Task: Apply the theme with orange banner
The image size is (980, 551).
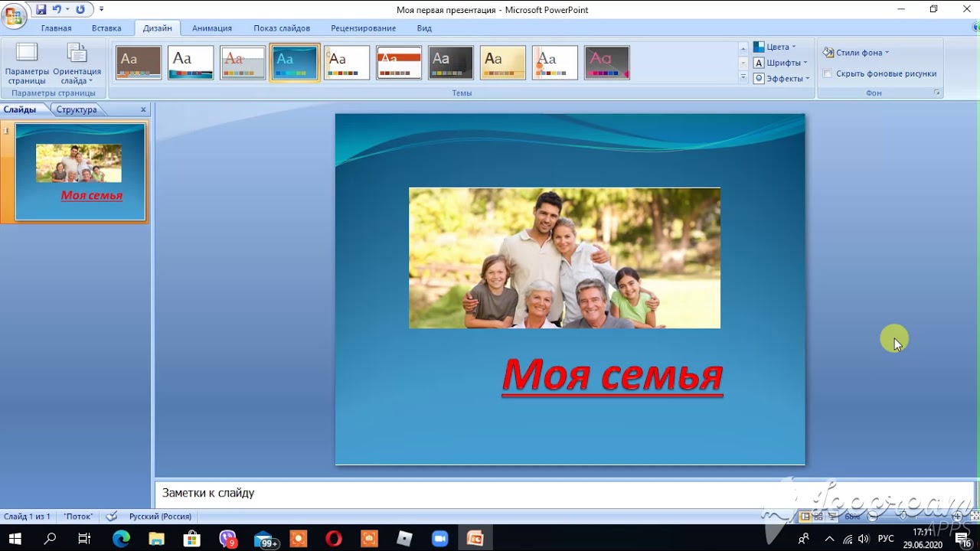Action: (x=399, y=63)
